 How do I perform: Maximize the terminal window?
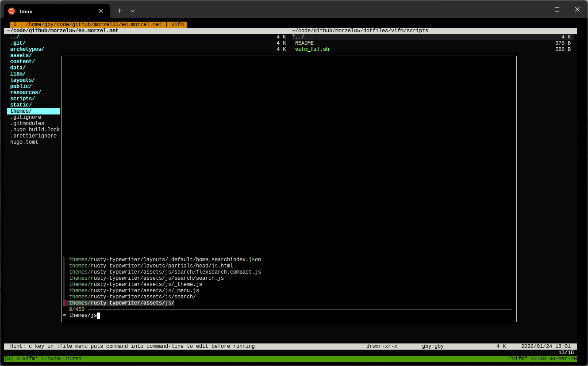pos(557,9)
